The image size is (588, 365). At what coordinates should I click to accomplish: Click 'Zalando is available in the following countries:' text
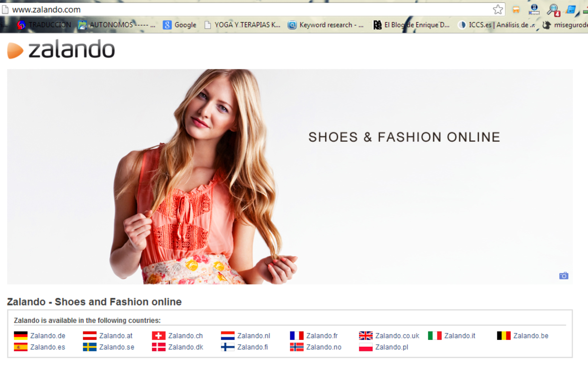pos(87,320)
